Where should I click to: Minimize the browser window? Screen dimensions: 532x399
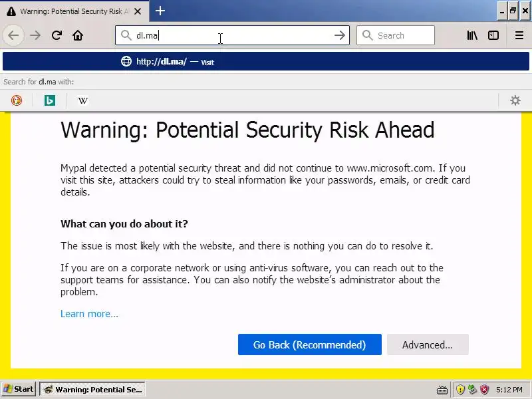pyautogui.click(x=502, y=11)
